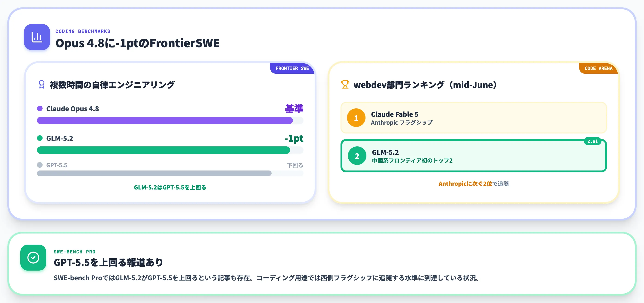Click the green rank 2 badge
The width and height of the screenshot is (644, 303).
pyautogui.click(x=357, y=156)
